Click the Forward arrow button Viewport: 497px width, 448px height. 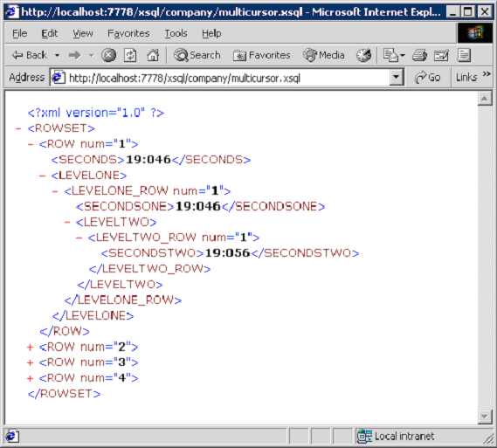(x=75, y=55)
